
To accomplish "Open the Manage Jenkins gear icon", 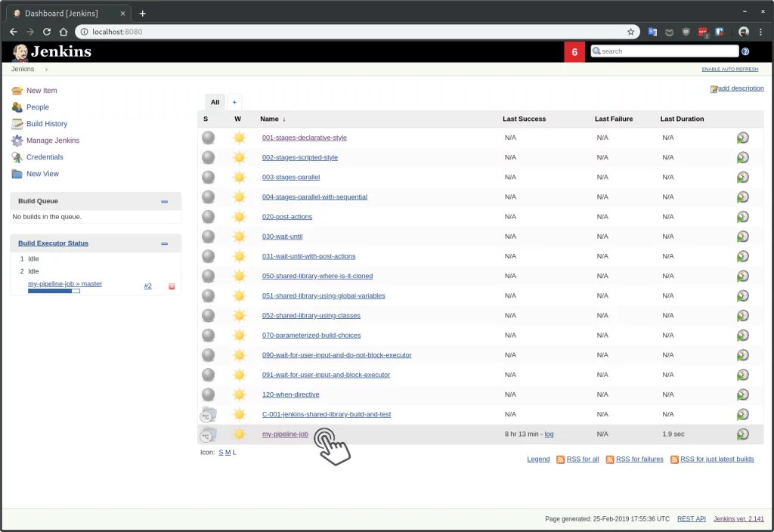I will pos(17,141).
